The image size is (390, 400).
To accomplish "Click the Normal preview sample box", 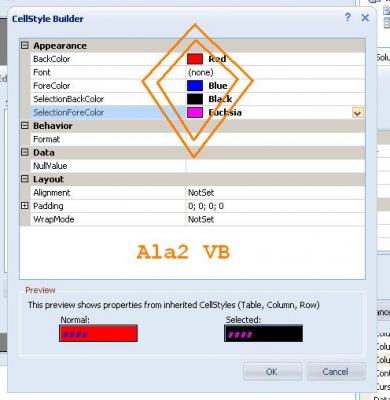I will [98, 333].
